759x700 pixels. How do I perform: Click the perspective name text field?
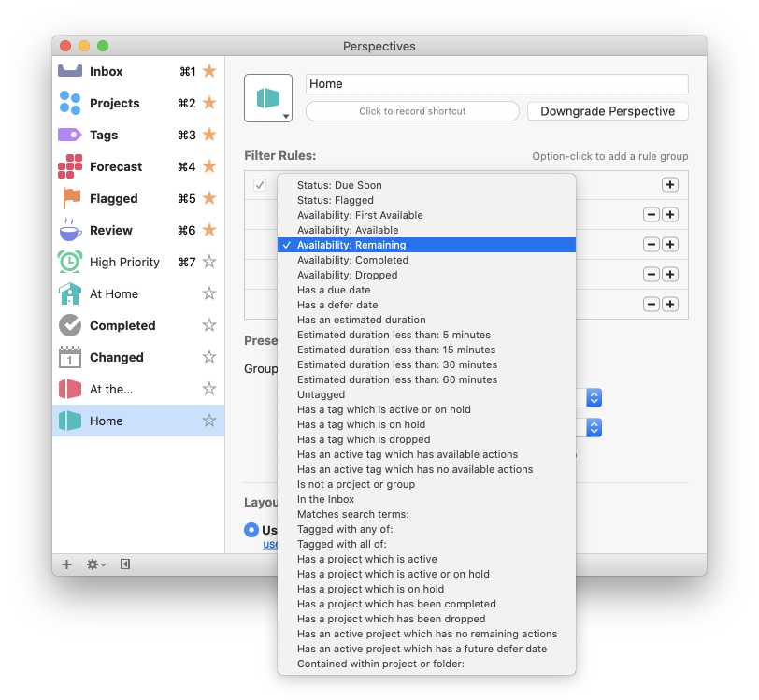tap(496, 83)
